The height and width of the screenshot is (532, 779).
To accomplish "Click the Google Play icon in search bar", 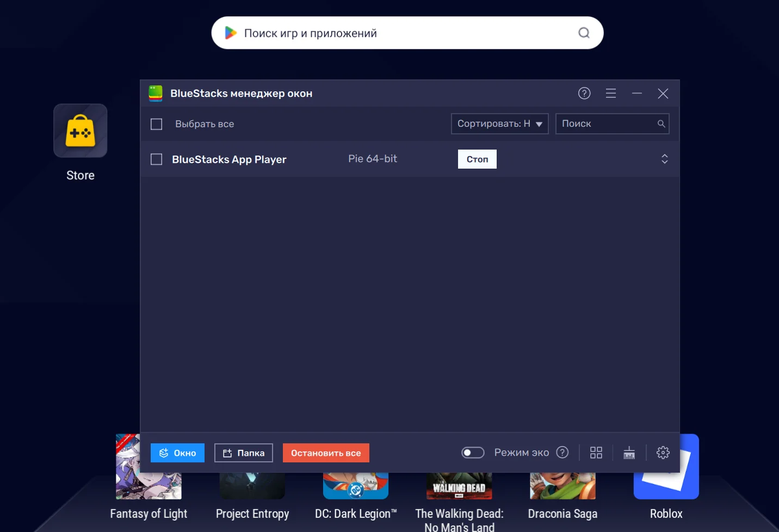I will pyautogui.click(x=231, y=33).
